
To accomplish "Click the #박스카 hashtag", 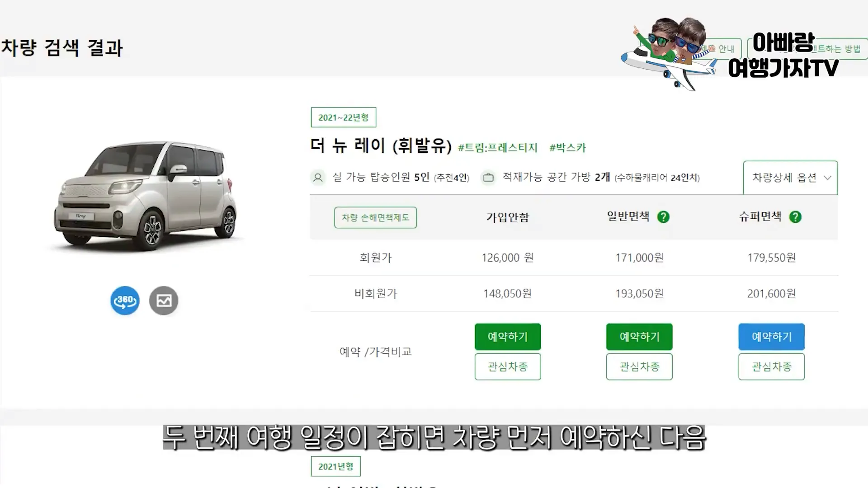I will click(567, 148).
